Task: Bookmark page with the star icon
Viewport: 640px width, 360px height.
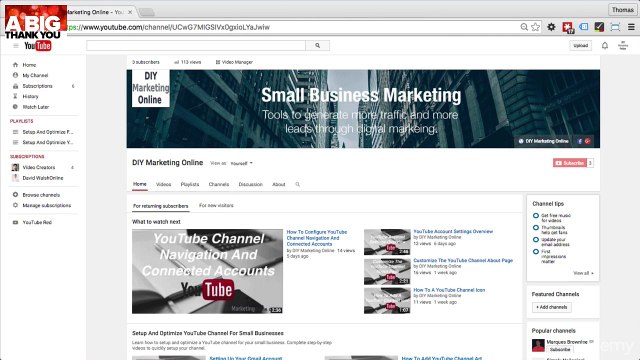Action: (x=536, y=27)
